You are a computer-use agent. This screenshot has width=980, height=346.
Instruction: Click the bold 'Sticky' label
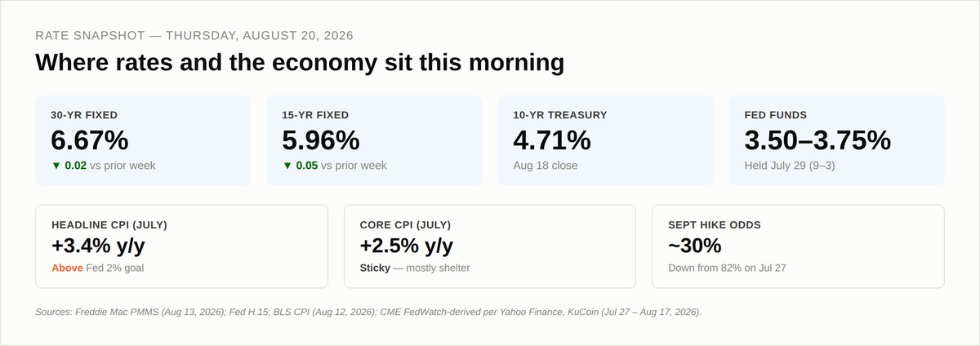pos(376,268)
